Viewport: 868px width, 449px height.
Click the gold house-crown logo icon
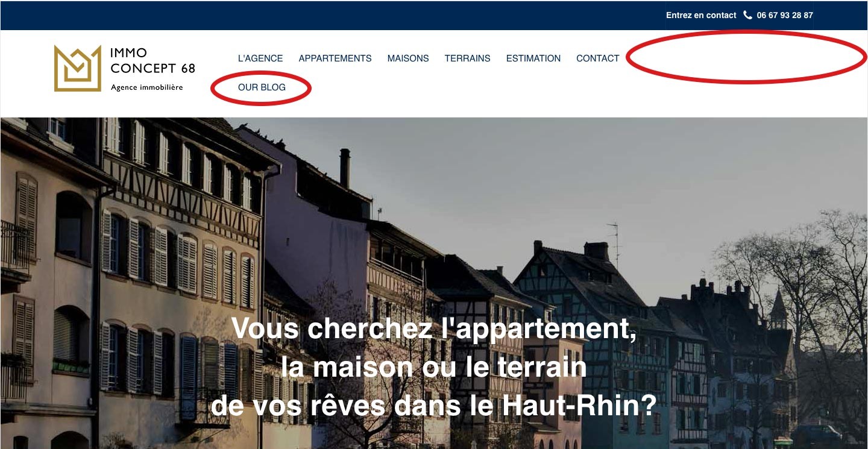click(x=78, y=68)
